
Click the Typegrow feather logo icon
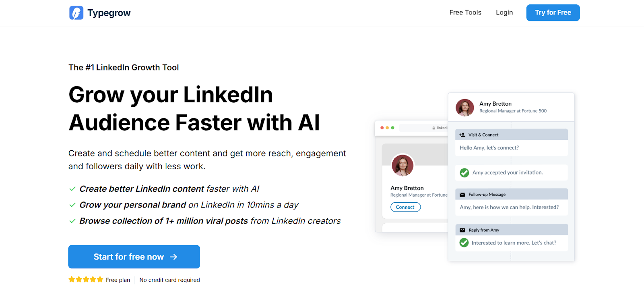76,13
